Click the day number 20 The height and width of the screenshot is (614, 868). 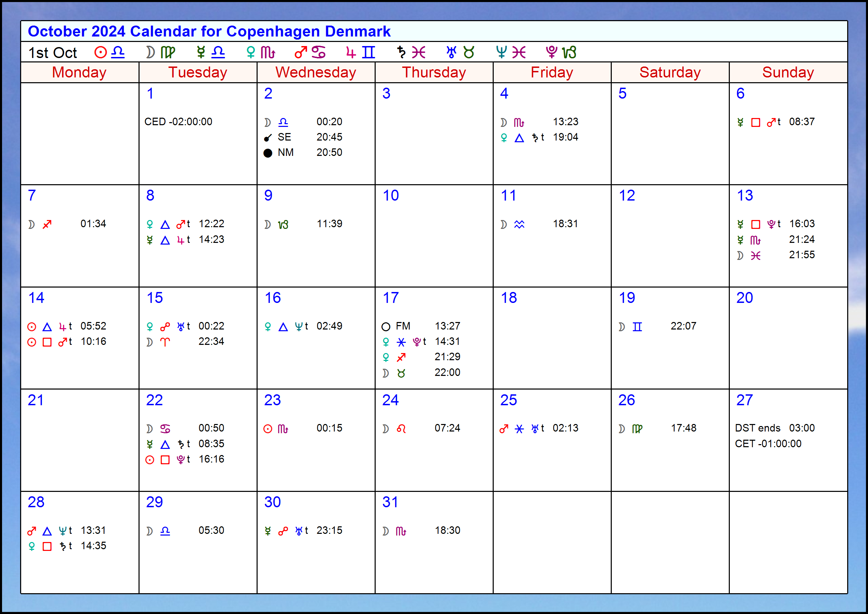point(744,298)
